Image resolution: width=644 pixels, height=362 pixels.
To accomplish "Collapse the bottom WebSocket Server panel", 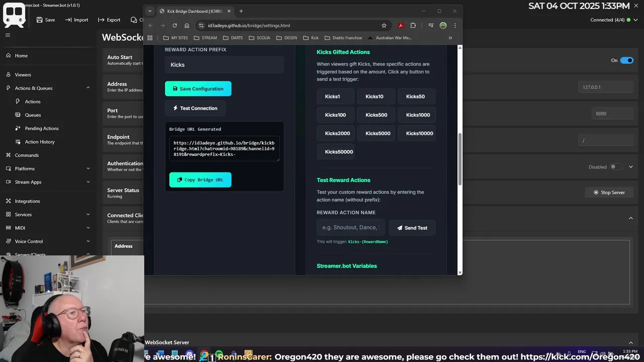I will pyautogui.click(x=631, y=342).
